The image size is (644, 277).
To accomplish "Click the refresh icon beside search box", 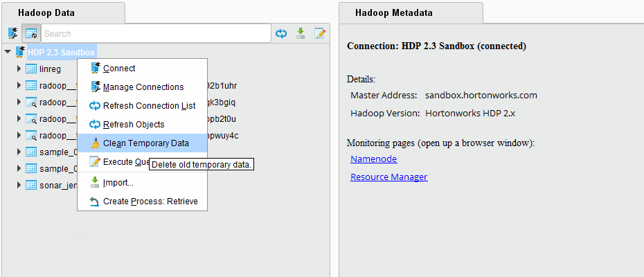I will pyautogui.click(x=281, y=33).
